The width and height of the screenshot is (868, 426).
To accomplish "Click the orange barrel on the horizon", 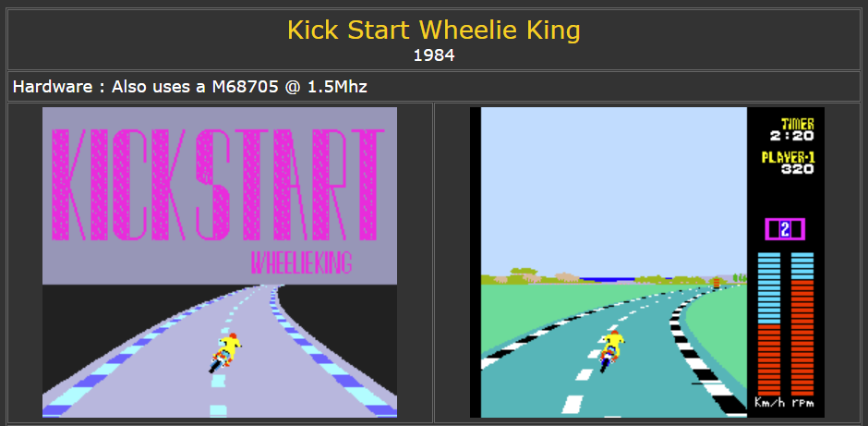I will 717,282.
